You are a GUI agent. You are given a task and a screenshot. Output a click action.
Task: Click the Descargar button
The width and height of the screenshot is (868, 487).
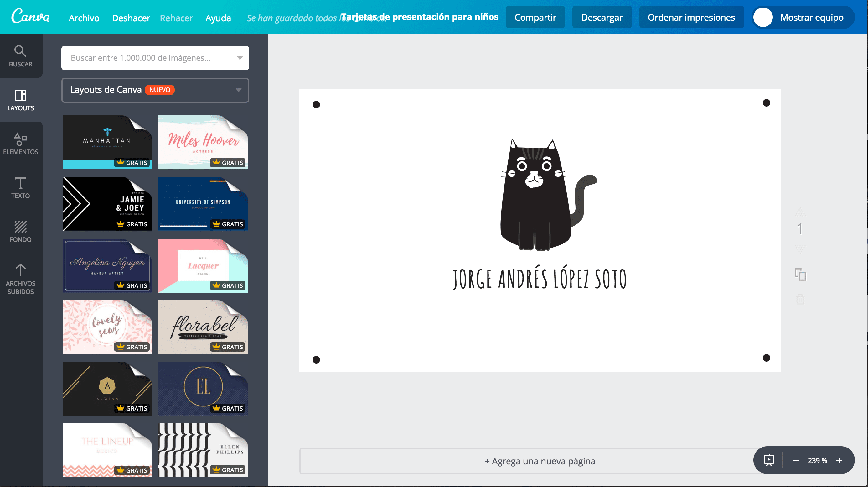coord(602,17)
